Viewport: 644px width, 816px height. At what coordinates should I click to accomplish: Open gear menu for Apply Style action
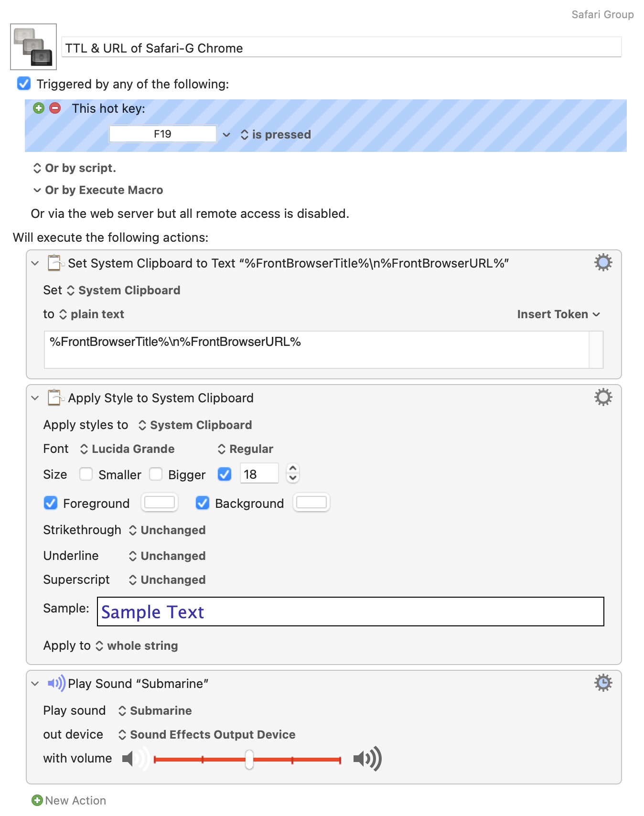pos(603,397)
